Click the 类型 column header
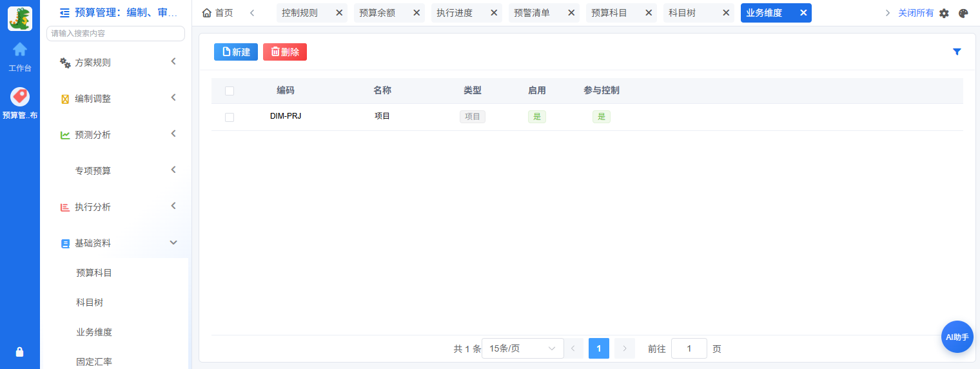 click(473, 90)
